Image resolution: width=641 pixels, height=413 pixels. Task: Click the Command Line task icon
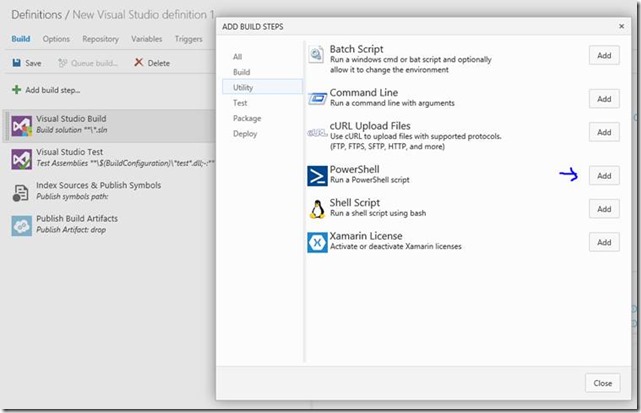[x=317, y=98]
